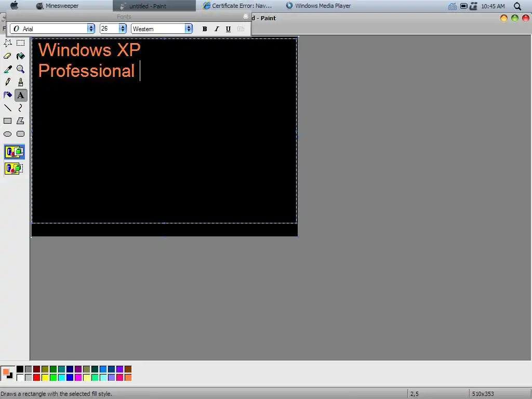Viewport: 532px width, 399px height.
Task: Choose the Line tool
Action: [7, 108]
